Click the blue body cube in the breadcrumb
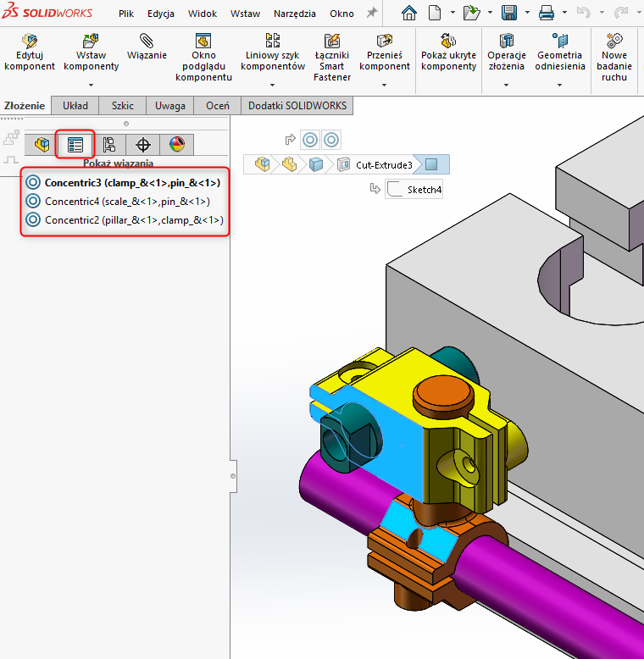The width and height of the screenshot is (644, 659). pyautogui.click(x=316, y=164)
